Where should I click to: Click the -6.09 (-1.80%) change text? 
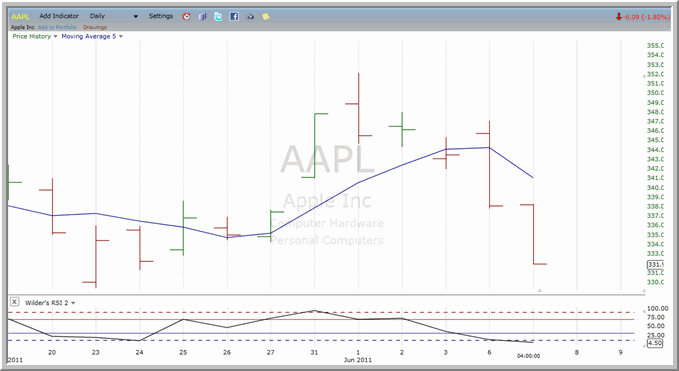(646, 17)
